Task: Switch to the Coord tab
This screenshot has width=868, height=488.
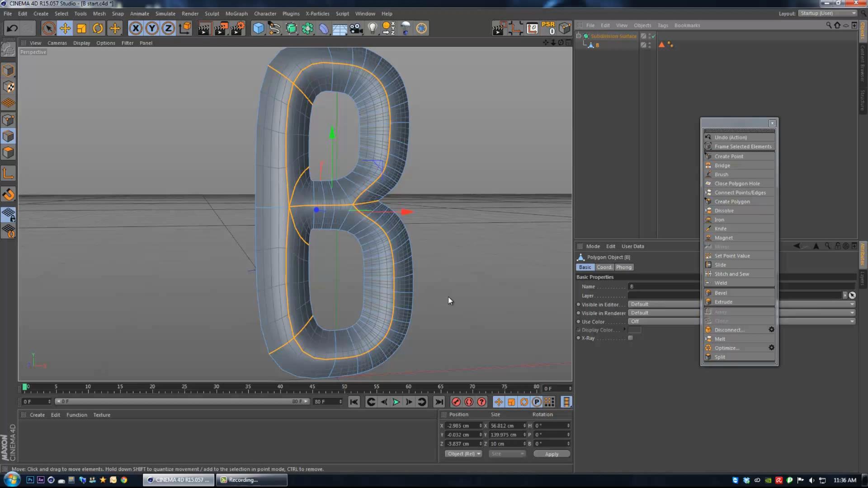Action: (604, 267)
